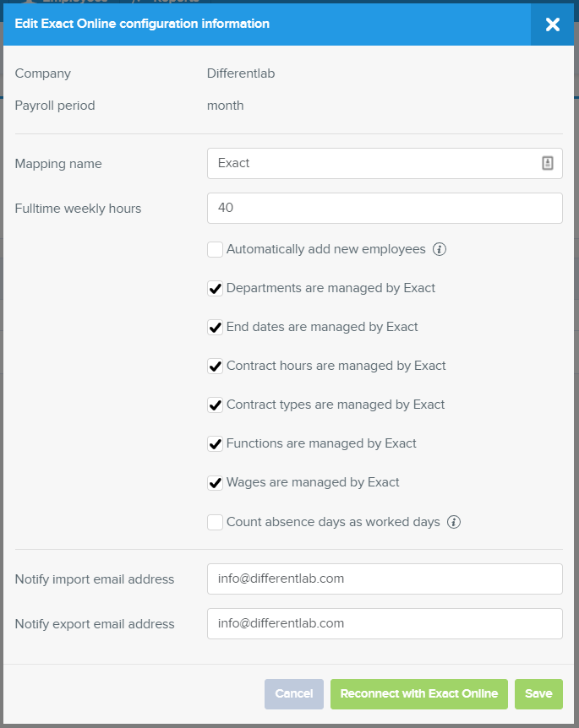The height and width of the screenshot is (728, 579).
Task: Click the Notify import email address field
Action: click(385, 579)
